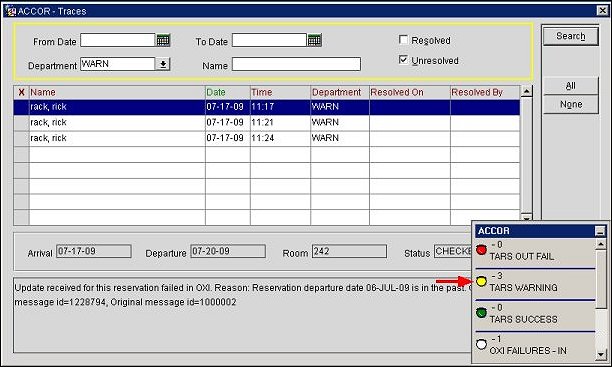Viewport: 612px width, 367px height.
Task: Click the time cell 11:24
Action: [x=280, y=138]
